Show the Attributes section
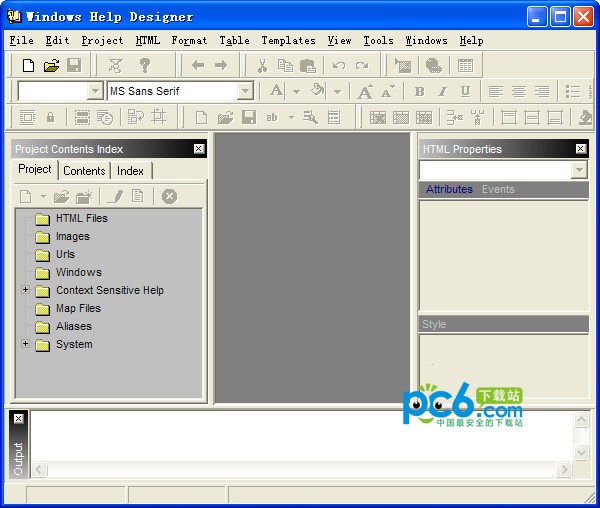Image resolution: width=600 pixels, height=508 pixels. click(x=450, y=189)
